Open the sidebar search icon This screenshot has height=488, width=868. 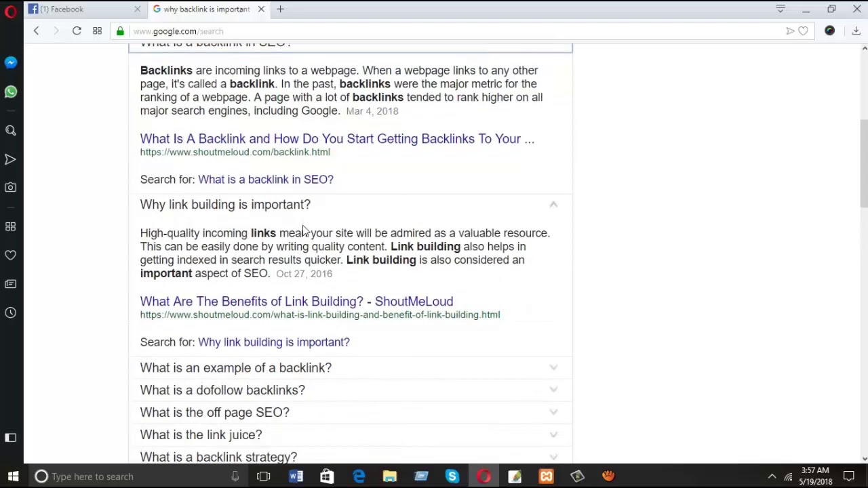[x=10, y=130]
